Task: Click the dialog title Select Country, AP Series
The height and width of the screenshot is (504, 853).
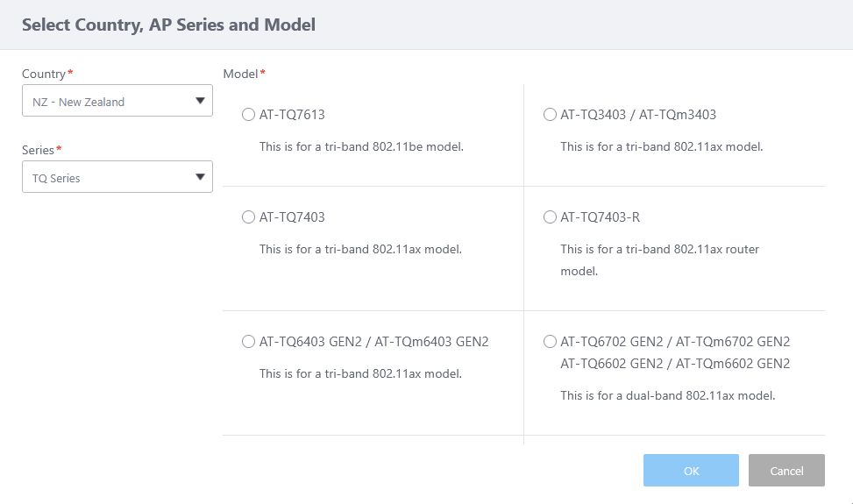Action: 168,25
